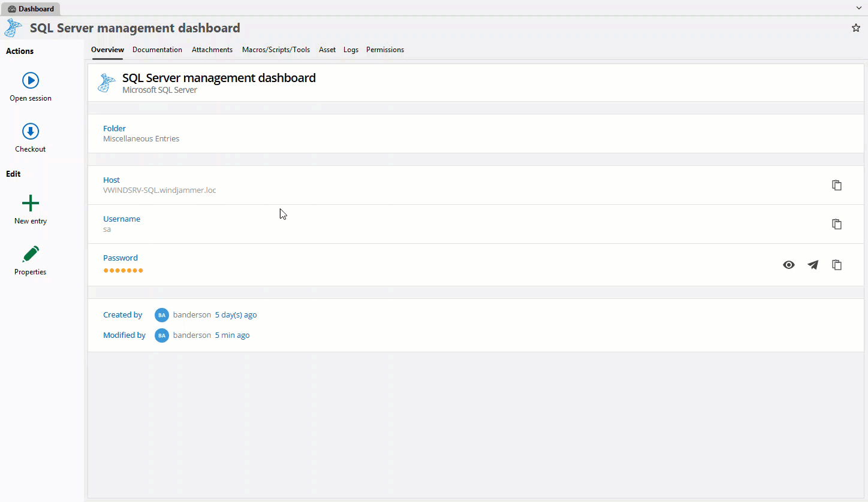The width and height of the screenshot is (868, 502).
Task: Click the Properties label
Action: [31, 272]
